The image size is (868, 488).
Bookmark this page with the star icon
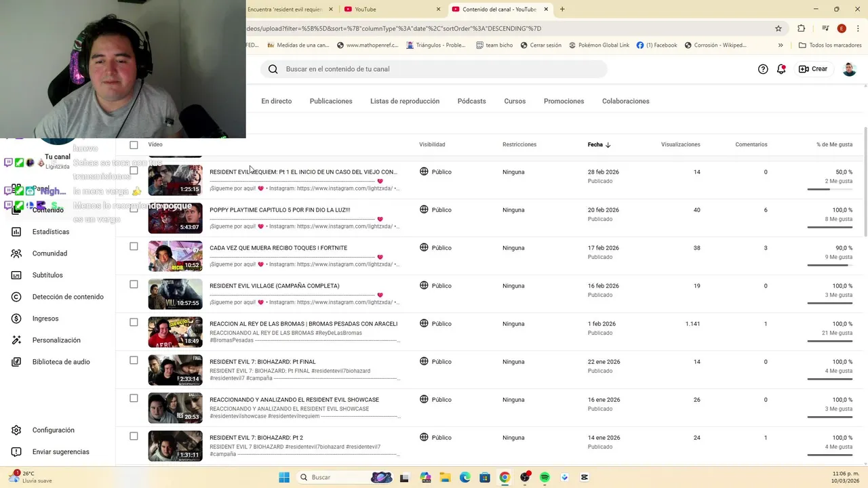[778, 28]
